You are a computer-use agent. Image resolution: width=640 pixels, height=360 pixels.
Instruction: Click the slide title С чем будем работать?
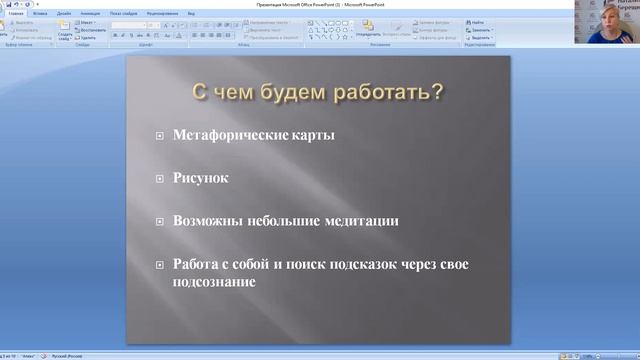pos(318,92)
